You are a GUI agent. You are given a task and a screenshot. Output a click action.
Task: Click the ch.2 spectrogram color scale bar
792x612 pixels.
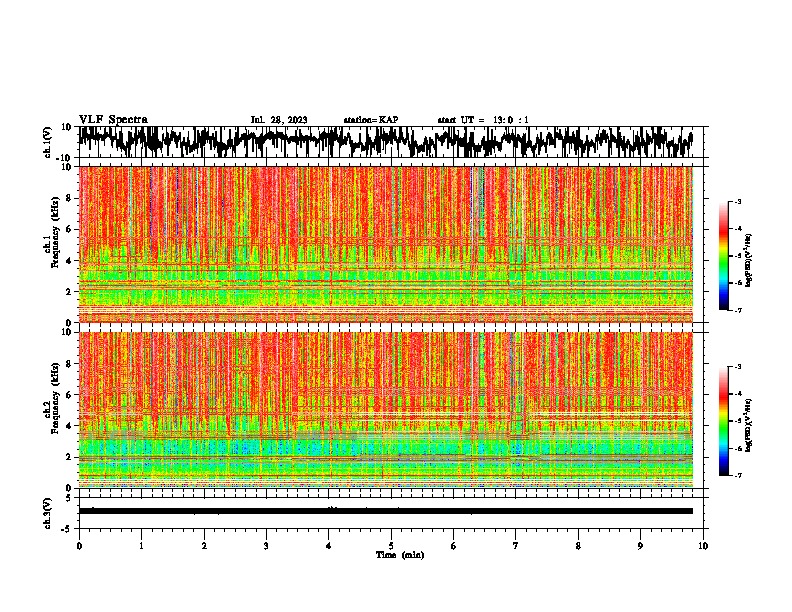pos(723,421)
